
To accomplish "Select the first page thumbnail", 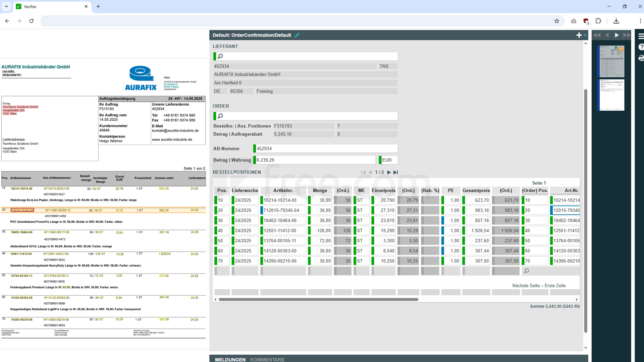I will click(x=611, y=62).
